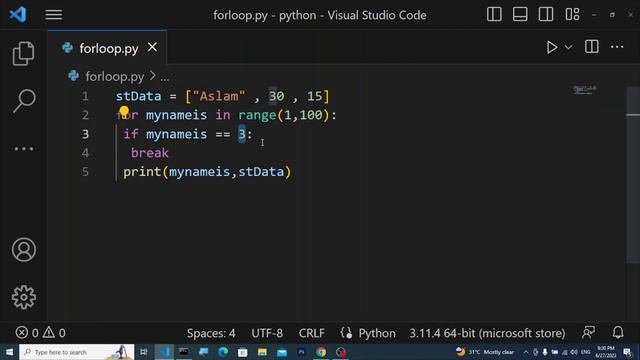Change indentation via Spaces: 4
The width and height of the screenshot is (640, 360).
pos(211,333)
